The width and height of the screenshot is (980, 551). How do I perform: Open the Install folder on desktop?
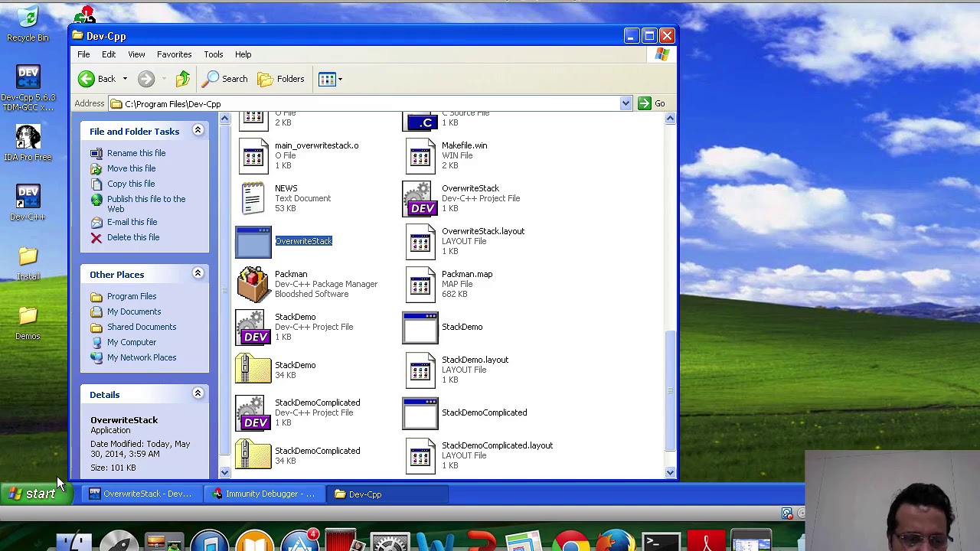point(28,262)
